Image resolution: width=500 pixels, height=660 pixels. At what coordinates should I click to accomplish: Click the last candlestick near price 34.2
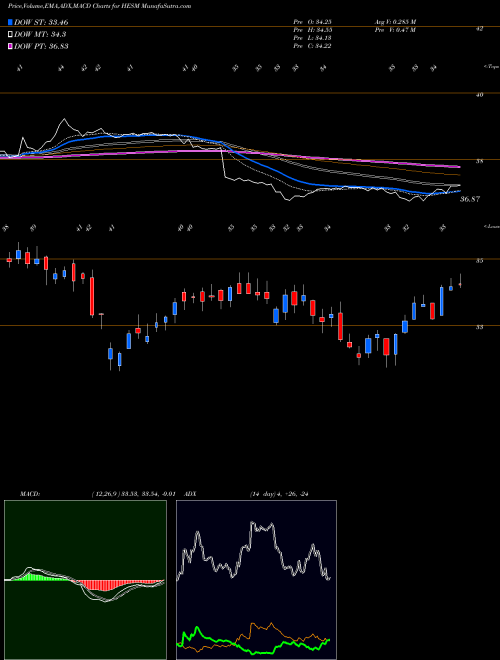click(x=460, y=285)
